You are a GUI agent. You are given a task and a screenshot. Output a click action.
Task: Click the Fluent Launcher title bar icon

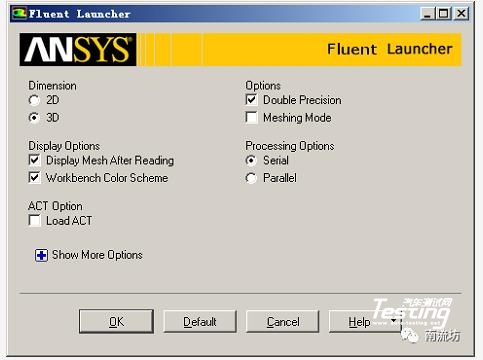click(19, 13)
